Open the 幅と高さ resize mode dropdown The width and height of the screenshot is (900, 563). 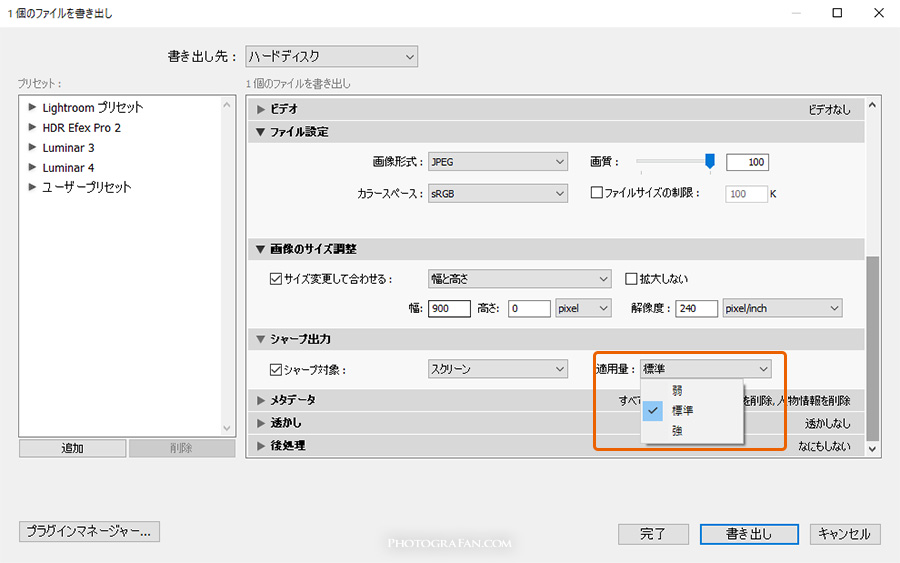[519, 279]
